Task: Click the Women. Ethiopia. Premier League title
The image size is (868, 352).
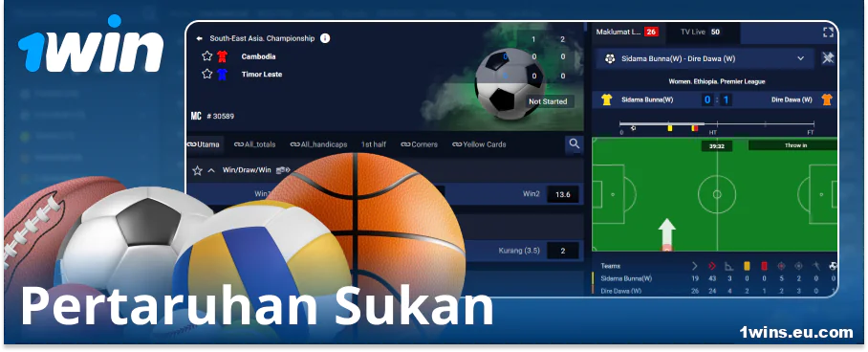Action: tap(716, 81)
